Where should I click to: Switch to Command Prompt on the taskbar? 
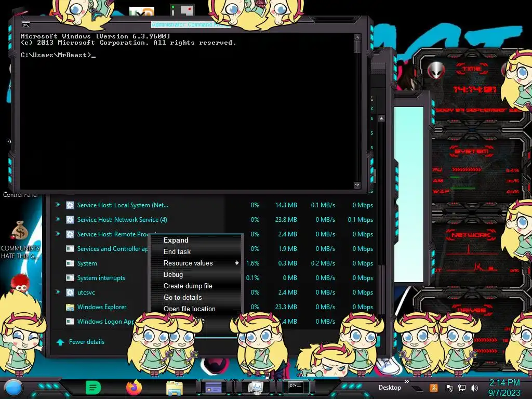pyautogui.click(x=296, y=387)
